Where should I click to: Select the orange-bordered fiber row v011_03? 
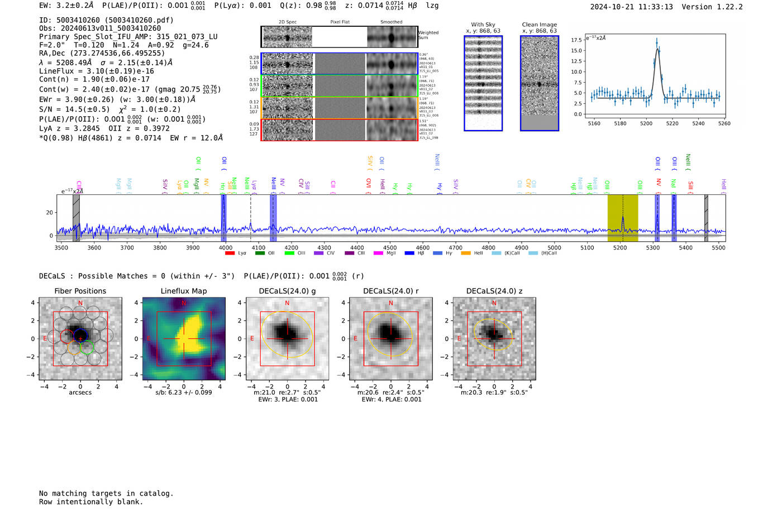(340, 108)
